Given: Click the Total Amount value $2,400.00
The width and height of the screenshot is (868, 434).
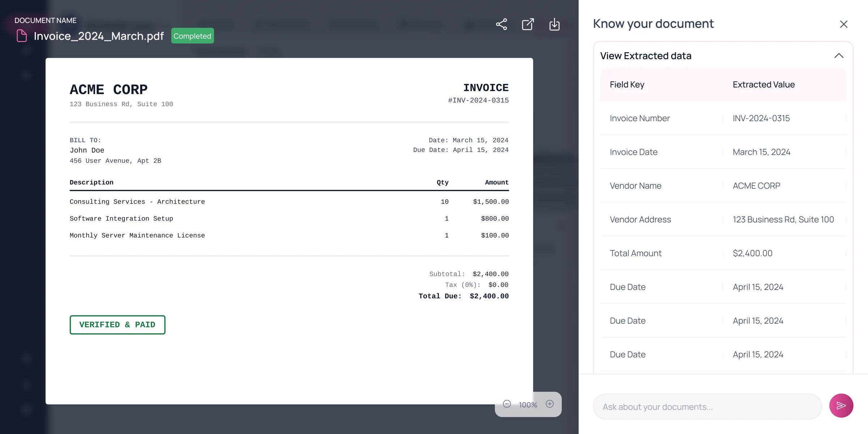Looking at the screenshot, I should click(x=753, y=253).
